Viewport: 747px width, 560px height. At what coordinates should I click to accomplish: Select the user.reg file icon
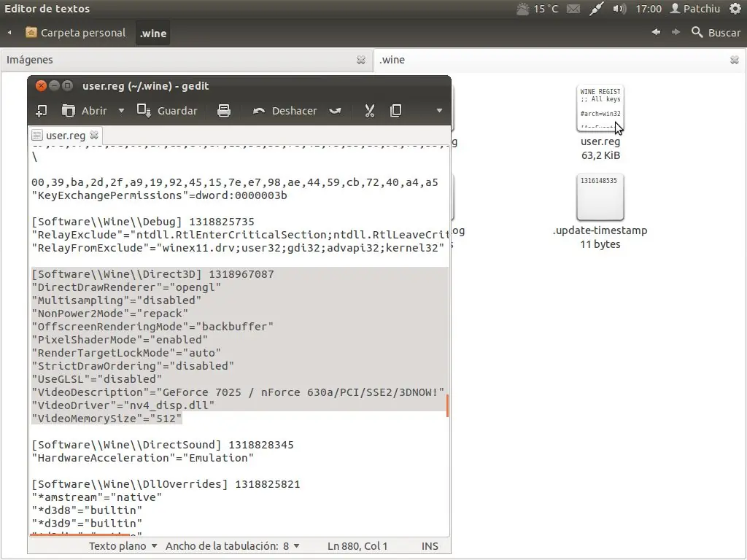[x=600, y=109]
